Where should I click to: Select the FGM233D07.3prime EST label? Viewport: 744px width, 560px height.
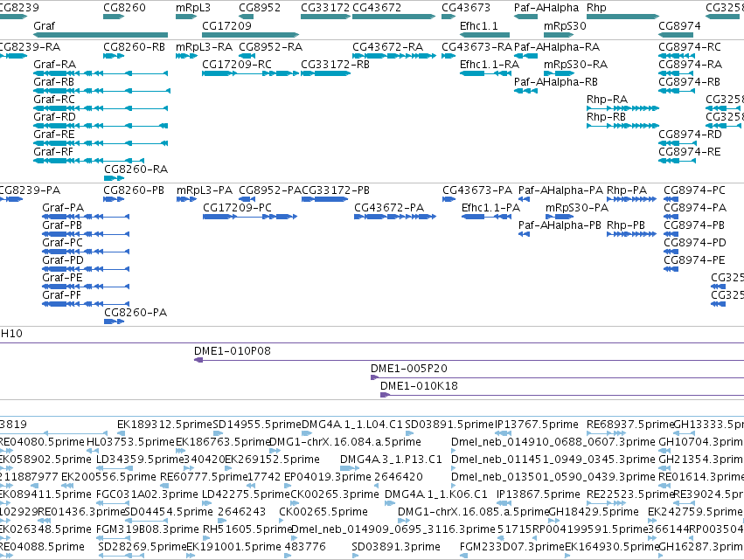(512, 547)
